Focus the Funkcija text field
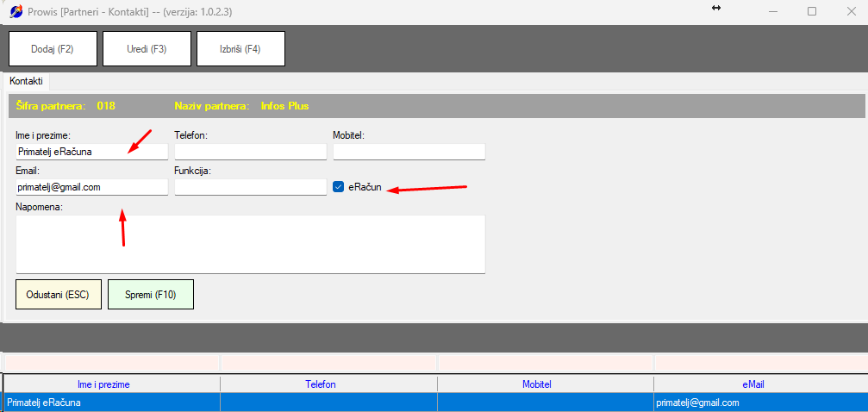The height and width of the screenshot is (412, 868). [x=250, y=187]
